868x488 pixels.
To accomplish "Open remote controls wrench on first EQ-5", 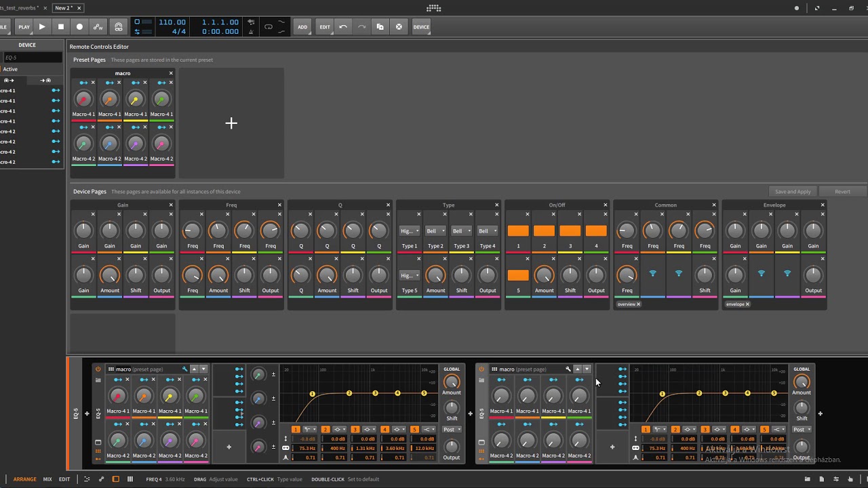I will pos(184,369).
